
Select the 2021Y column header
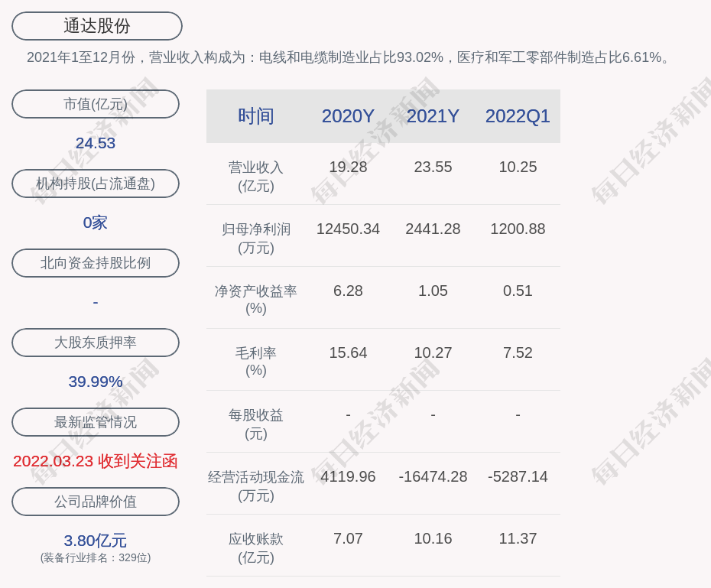tap(433, 116)
